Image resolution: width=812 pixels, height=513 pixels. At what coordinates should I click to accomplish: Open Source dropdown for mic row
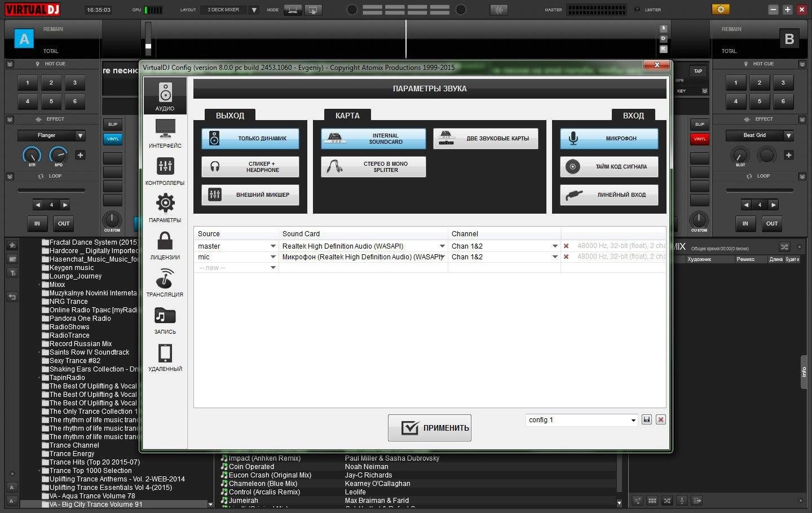point(273,257)
